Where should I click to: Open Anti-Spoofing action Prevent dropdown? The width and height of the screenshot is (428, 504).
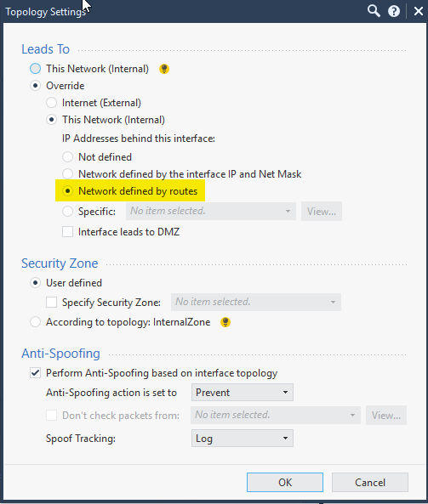[243, 392]
